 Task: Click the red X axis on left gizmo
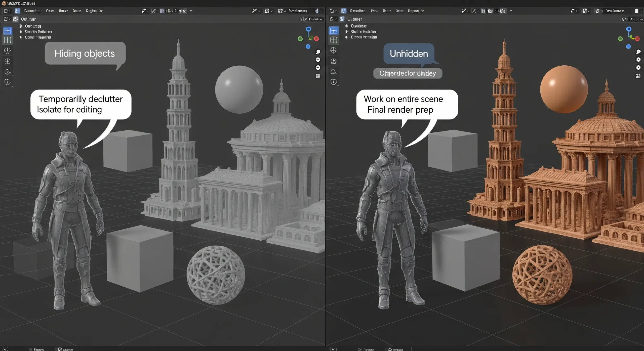[316, 39]
